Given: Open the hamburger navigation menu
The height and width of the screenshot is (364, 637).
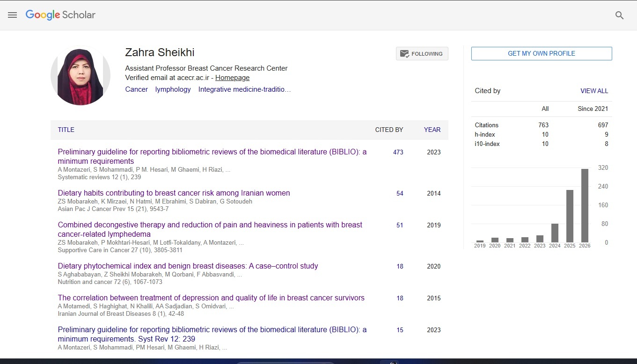Looking at the screenshot, I should [13, 15].
